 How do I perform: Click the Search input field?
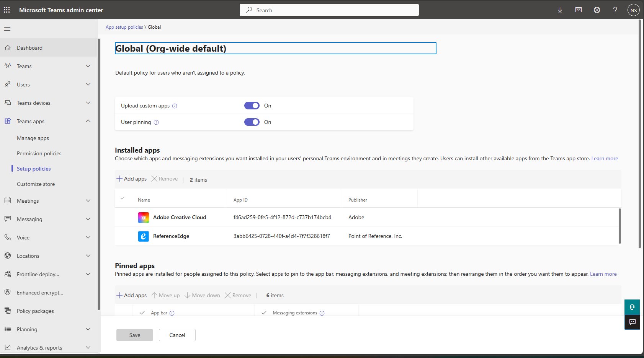pyautogui.click(x=329, y=10)
